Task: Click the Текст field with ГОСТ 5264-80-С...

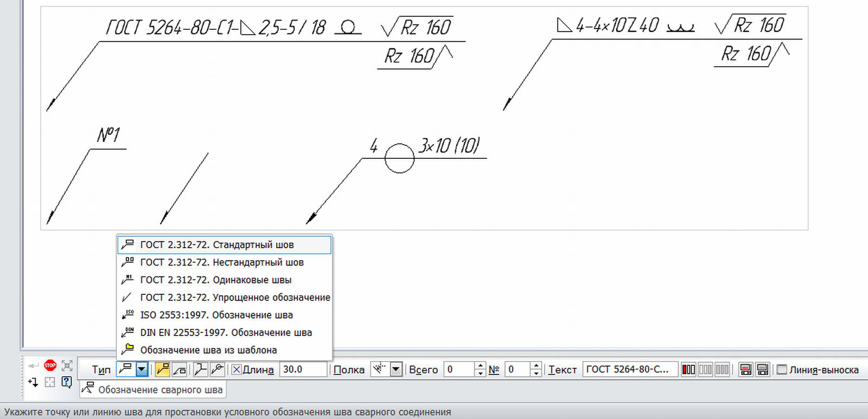Action: click(630, 370)
